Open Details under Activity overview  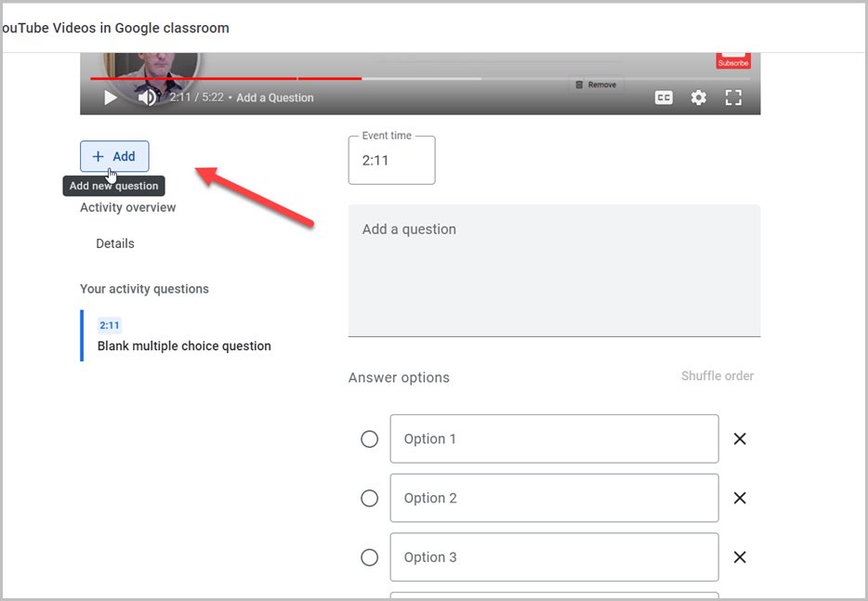click(x=115, y=243)
